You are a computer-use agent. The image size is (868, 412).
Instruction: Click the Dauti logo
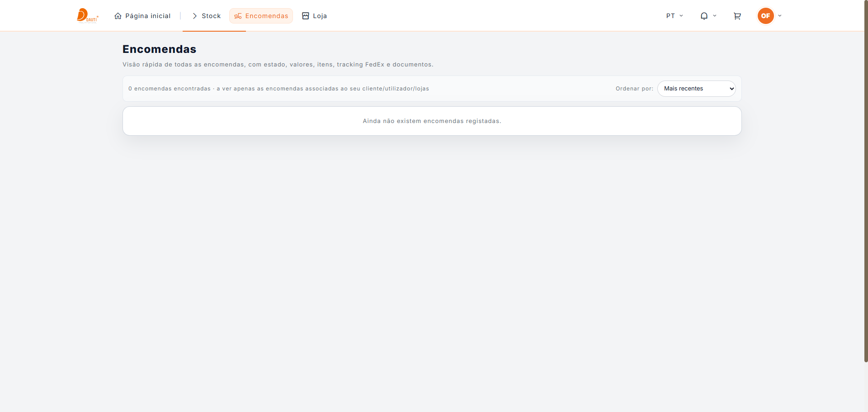(x=87, y=15)
